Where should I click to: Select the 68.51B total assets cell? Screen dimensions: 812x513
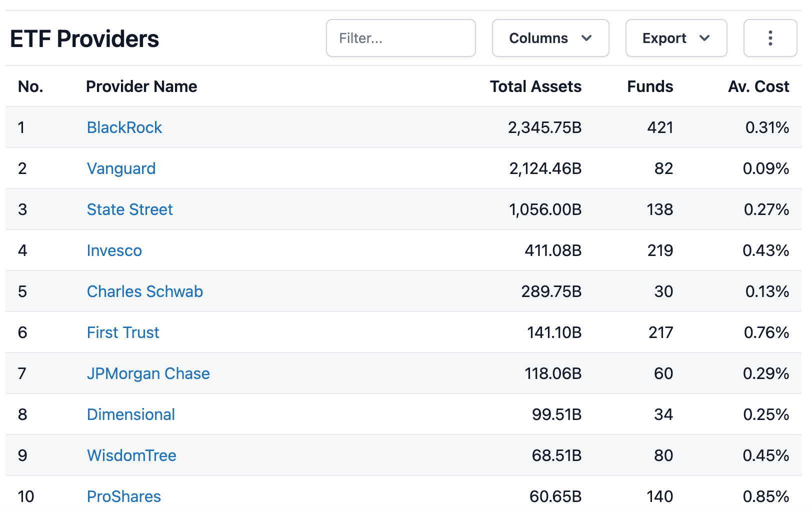pos(556,455)
